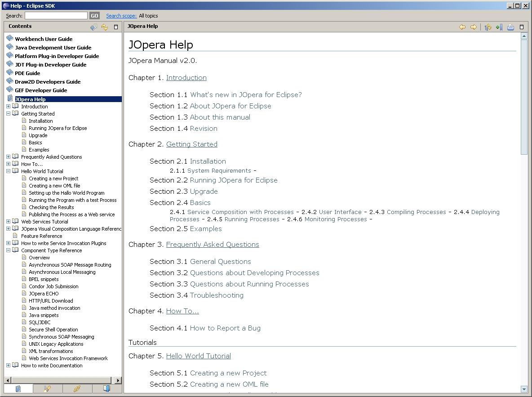The height and width of the screenshot is (397, 532).
Task: Click inside the Search text field
Action: point(56,16)
